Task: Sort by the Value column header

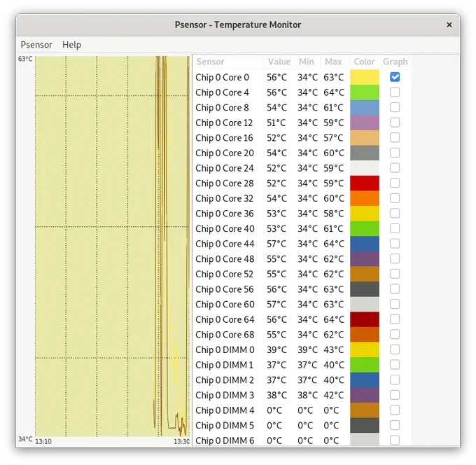Action: 279,62
